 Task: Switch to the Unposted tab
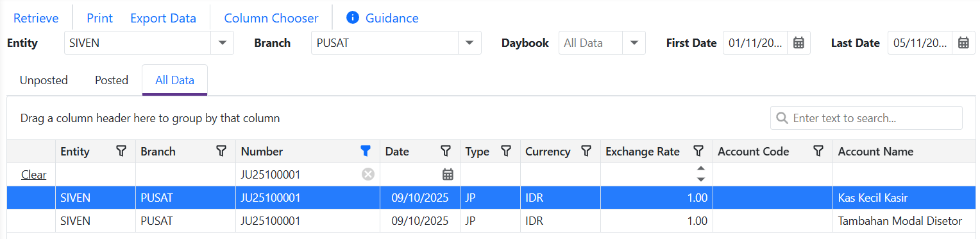(44, 80)
